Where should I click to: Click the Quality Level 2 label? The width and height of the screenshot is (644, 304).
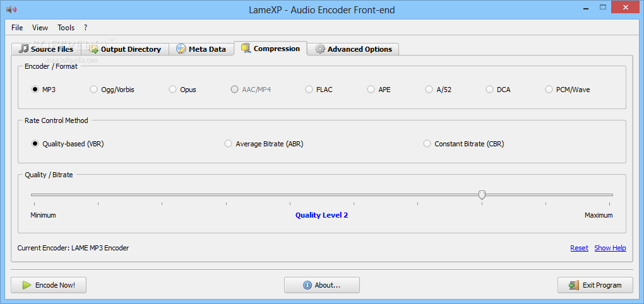(x=321, y=215)
